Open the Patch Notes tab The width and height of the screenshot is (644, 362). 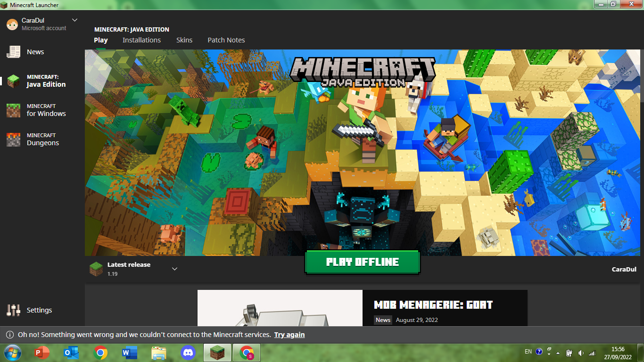[226, 40]
